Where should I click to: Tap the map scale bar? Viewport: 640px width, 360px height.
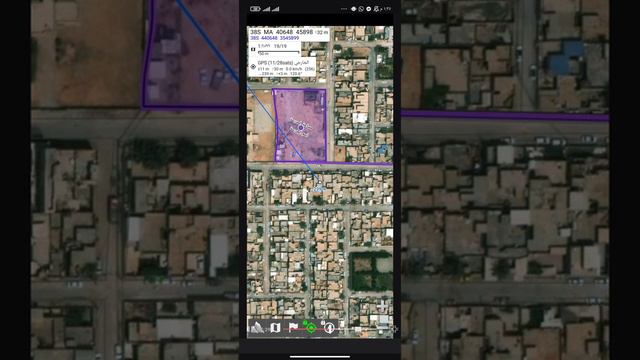point(279,53)
